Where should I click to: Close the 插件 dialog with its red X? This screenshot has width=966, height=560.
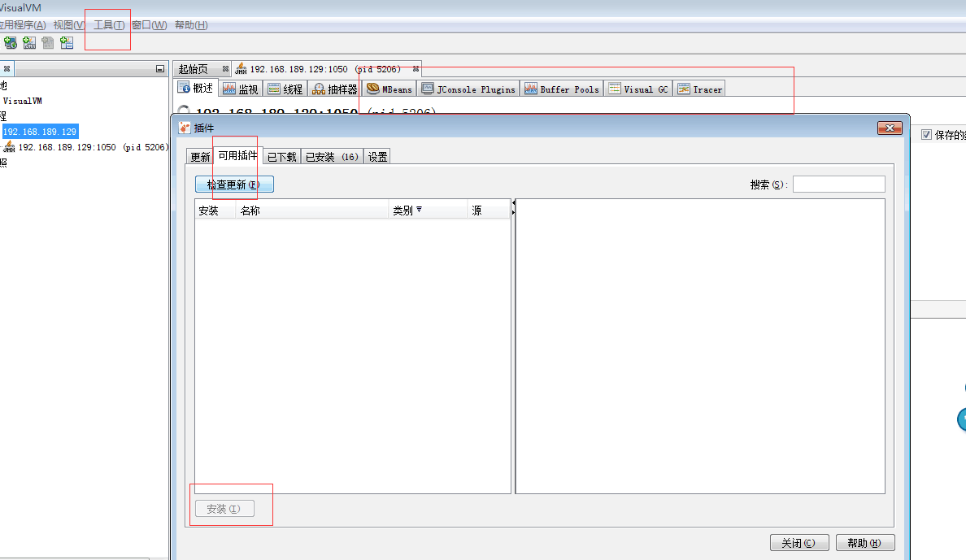pos(890,128)
